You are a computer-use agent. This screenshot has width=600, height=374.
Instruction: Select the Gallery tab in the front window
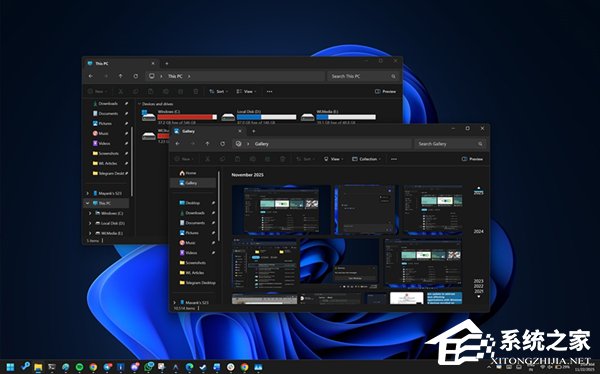click(207, 131)
